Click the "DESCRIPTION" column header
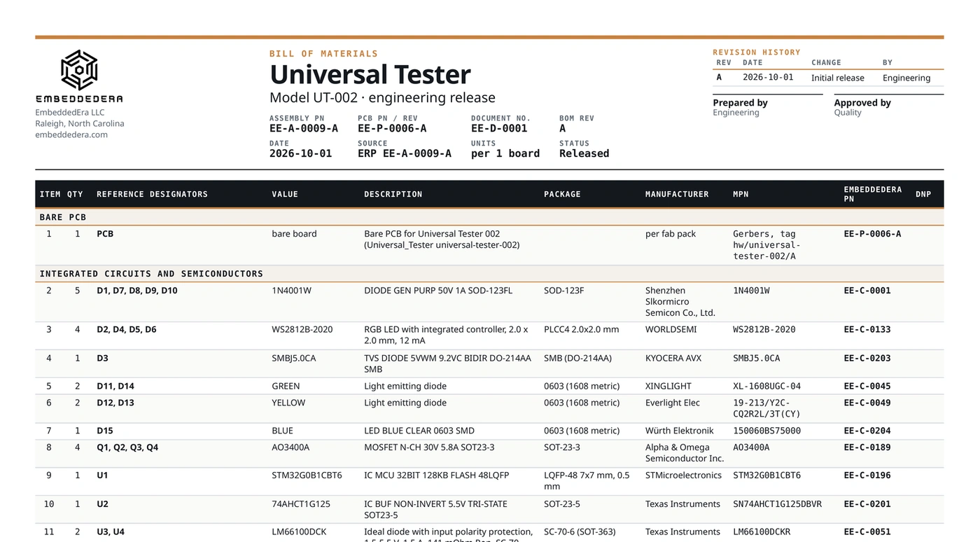 pyautogui.click(x=393, y=194)
